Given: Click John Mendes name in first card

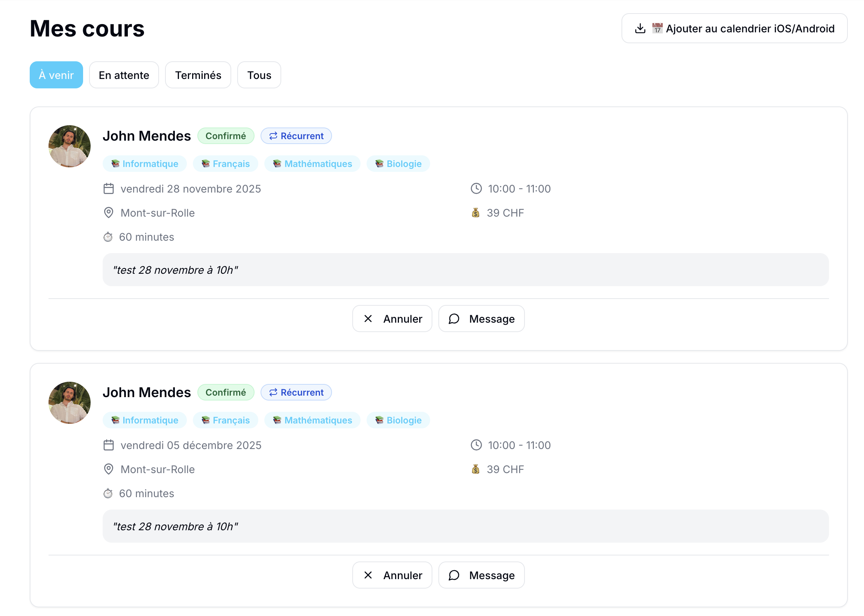Looking at the screenshot, I should tap(147, 136).
